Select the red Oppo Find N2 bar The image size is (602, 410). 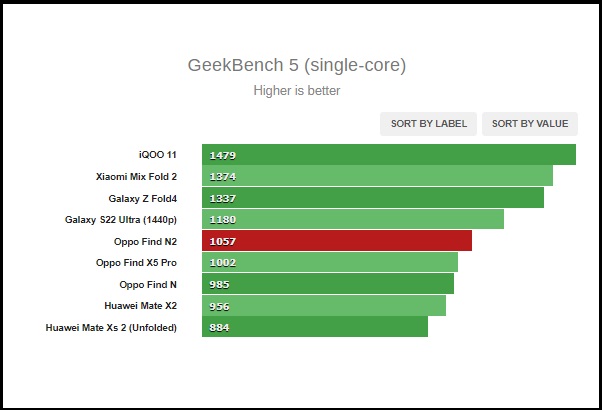(x=336, y=241)
